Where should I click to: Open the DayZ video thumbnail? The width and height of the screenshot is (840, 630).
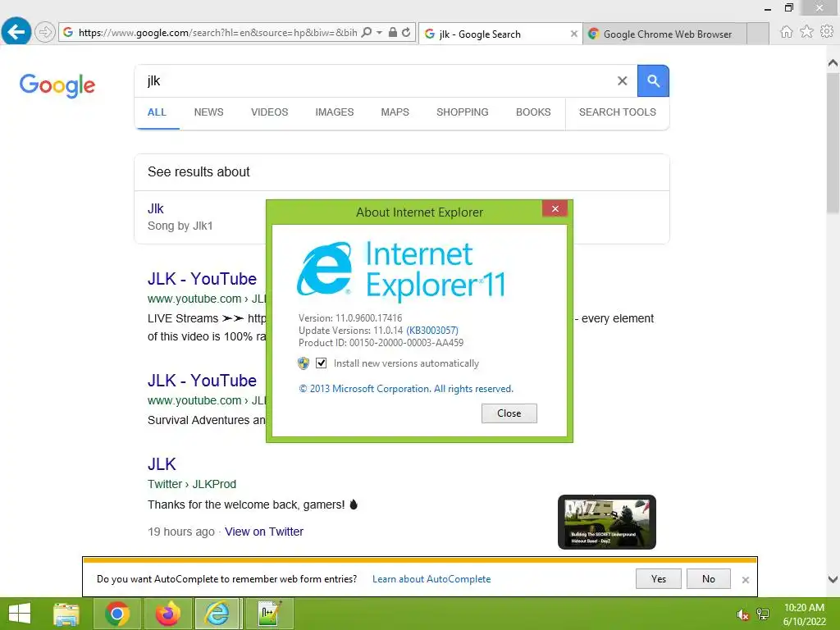click(x=606, y=522)
